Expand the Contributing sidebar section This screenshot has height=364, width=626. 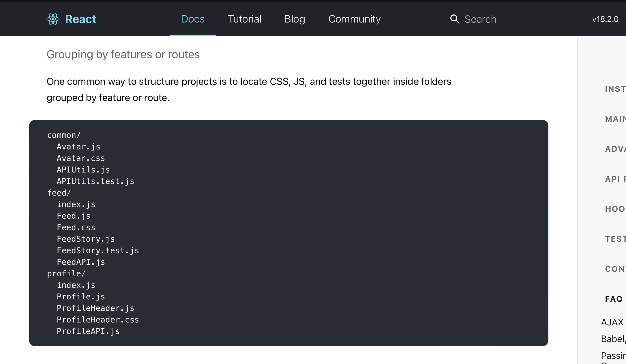(x=615, y=269)
